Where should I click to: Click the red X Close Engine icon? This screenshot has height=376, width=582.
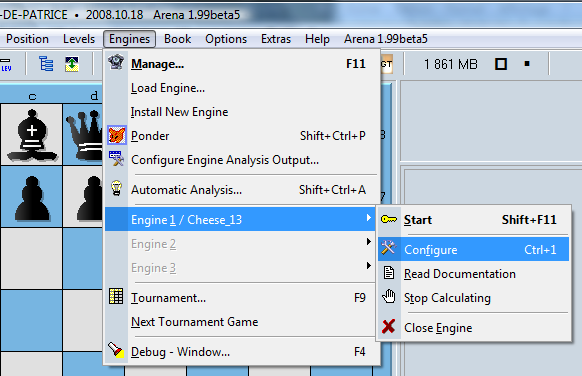click(389, 327)
